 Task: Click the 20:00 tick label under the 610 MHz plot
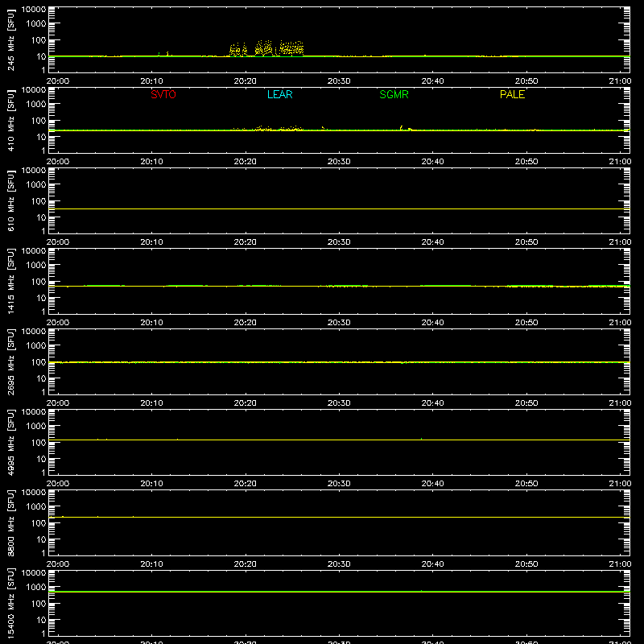(58, 242)
